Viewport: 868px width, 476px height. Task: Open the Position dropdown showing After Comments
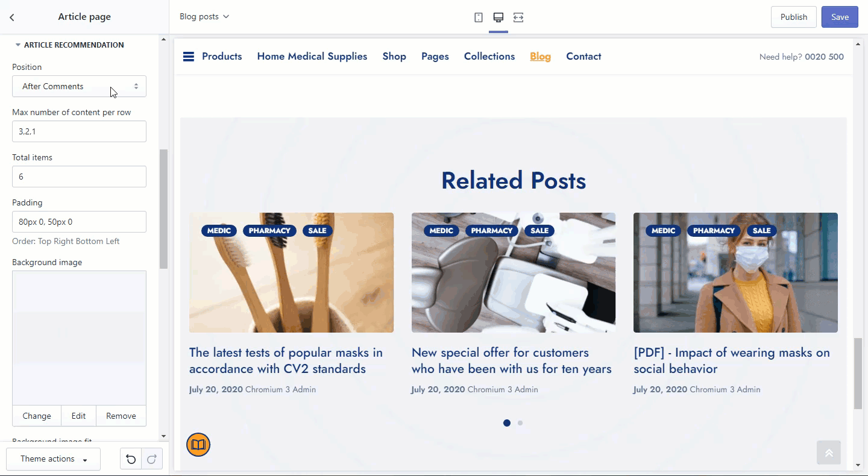point(79,86)
